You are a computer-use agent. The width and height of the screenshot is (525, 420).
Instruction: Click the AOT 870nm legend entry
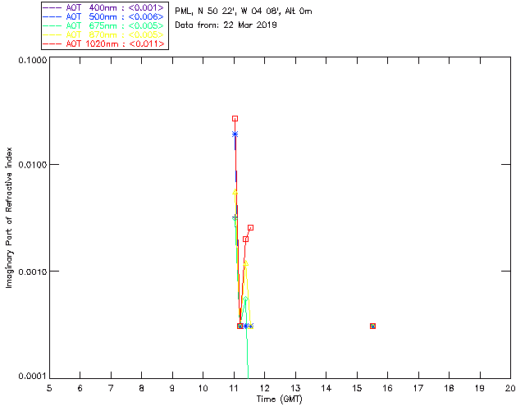[x=104, y=34]
